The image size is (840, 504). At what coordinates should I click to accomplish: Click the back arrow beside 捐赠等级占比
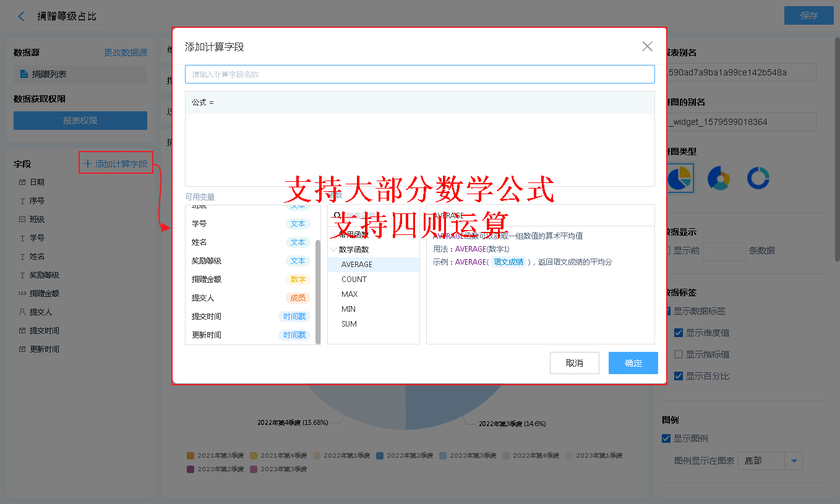click(x=22, y=17)
